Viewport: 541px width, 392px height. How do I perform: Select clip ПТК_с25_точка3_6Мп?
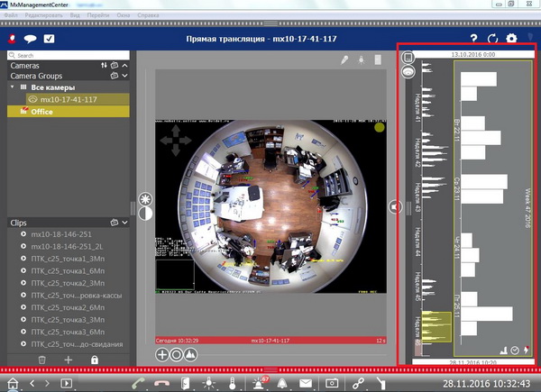[68, 332]
